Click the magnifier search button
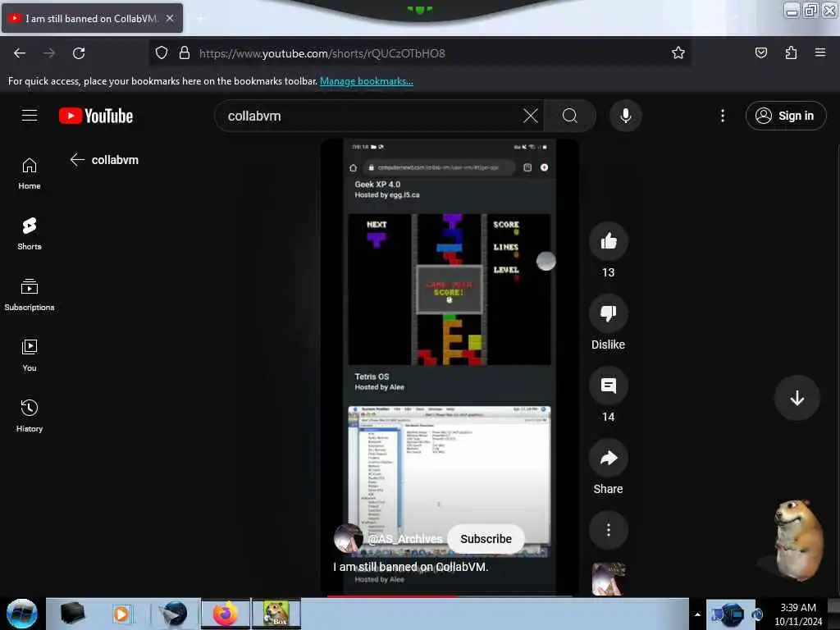840x630 pixels. click(569, 116)
